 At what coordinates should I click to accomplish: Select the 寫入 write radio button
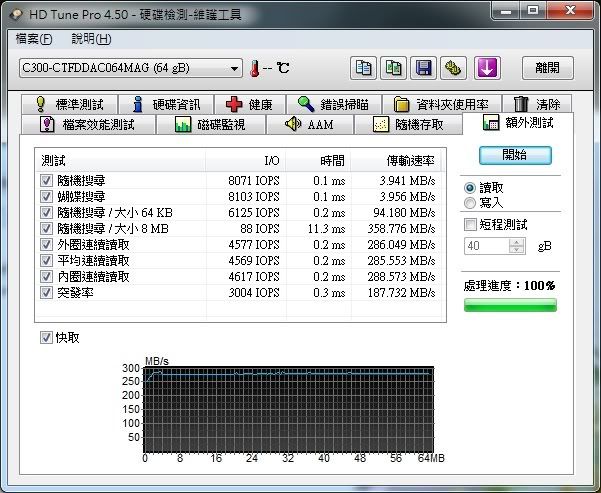[470, 203]
